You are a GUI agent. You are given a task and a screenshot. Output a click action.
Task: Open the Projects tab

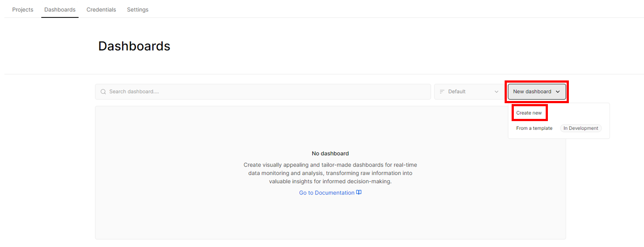point(23,10)
